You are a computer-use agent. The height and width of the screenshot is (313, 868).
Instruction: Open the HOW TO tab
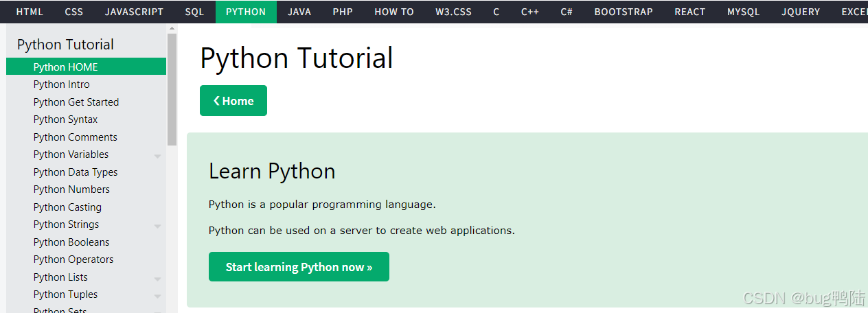tap(394, 12)
